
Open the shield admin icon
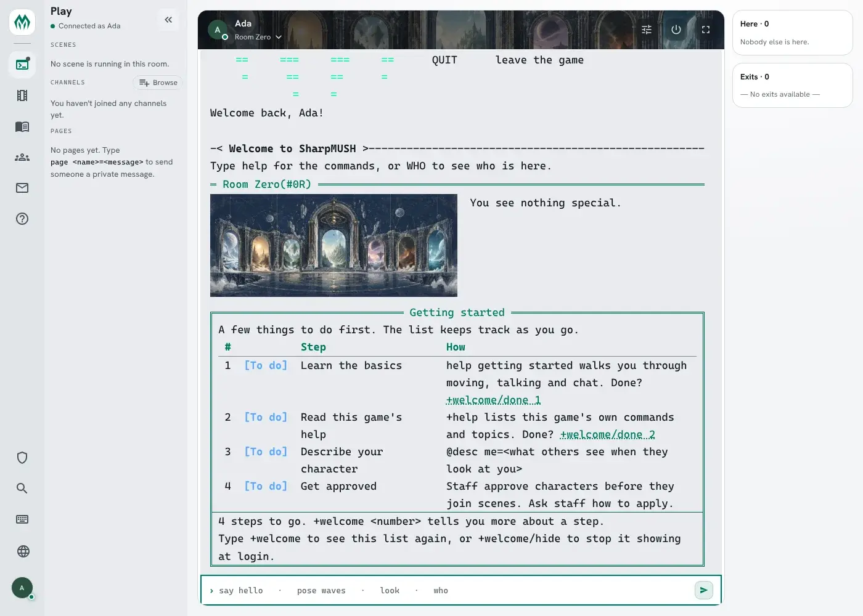(22, 458)
